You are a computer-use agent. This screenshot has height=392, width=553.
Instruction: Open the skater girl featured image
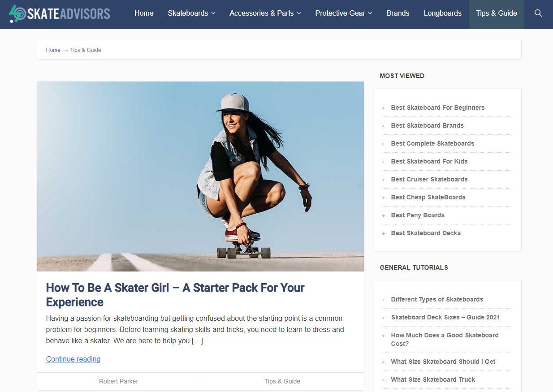[200, 177]
